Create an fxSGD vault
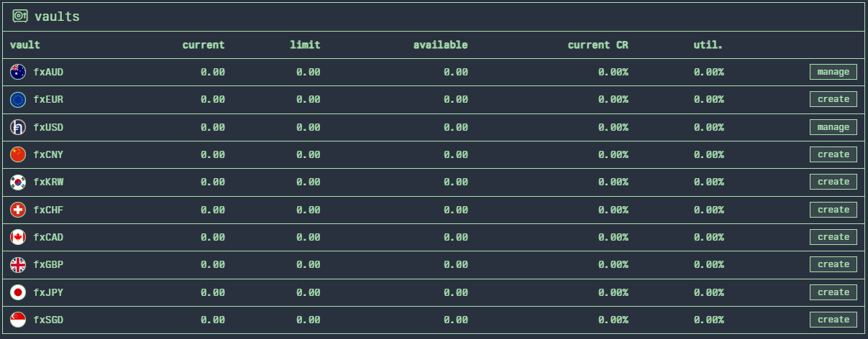 [x=833, y=320]
